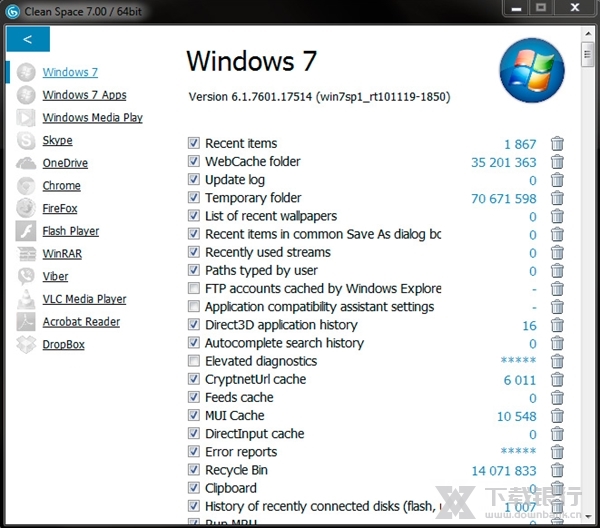This screenshot has width=600, height=528.
Task: Delete WebCache folder via its trash icon
Action: pyautogui.click(x=557, y=162)
